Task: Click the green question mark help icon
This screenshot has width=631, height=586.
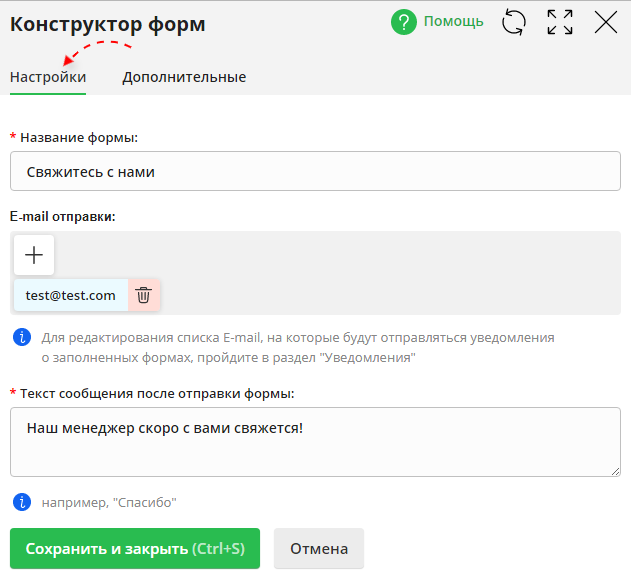Action: [x=404, y=22]
